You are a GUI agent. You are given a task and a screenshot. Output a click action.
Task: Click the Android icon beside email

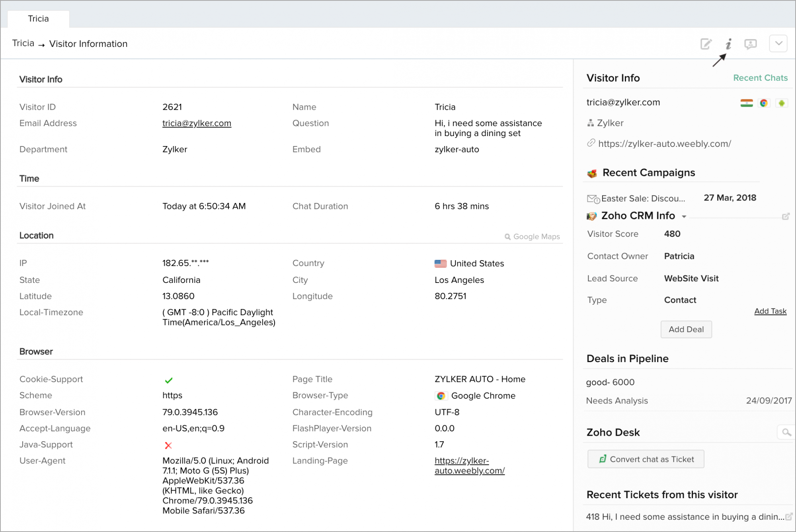coord(782,103)
